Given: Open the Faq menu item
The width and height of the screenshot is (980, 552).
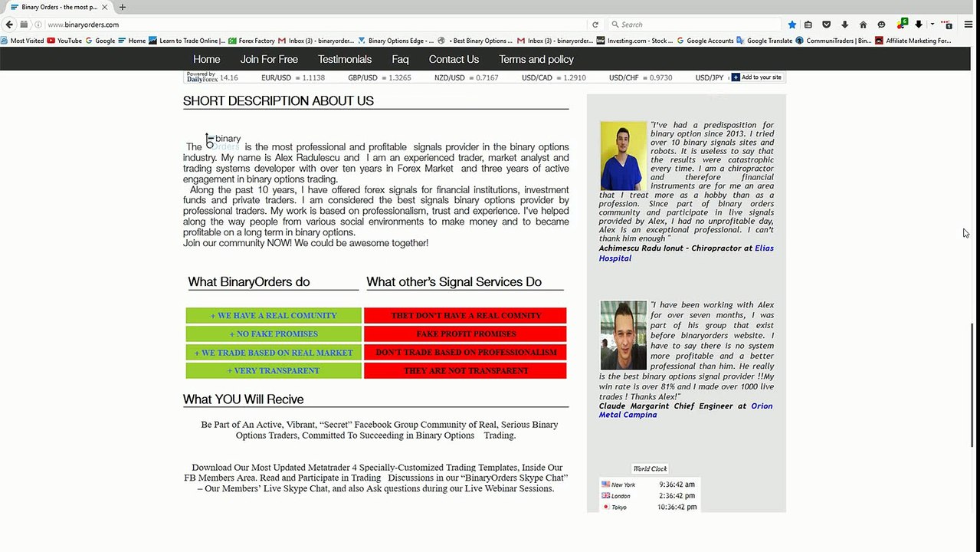Looking at the screenshot, I should (400, 59).
